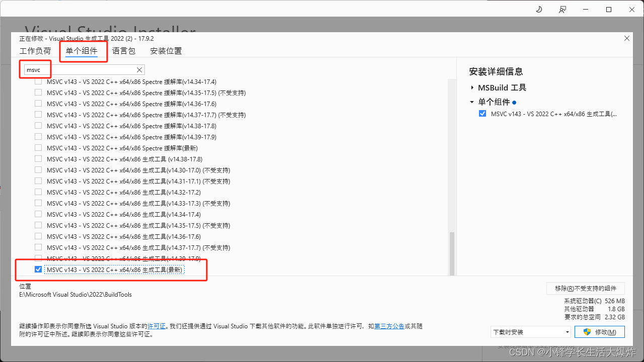Check 生成工具 (v14.35-17.5) checkbox
The image size is (644, 362).
(x=38, y=225)
